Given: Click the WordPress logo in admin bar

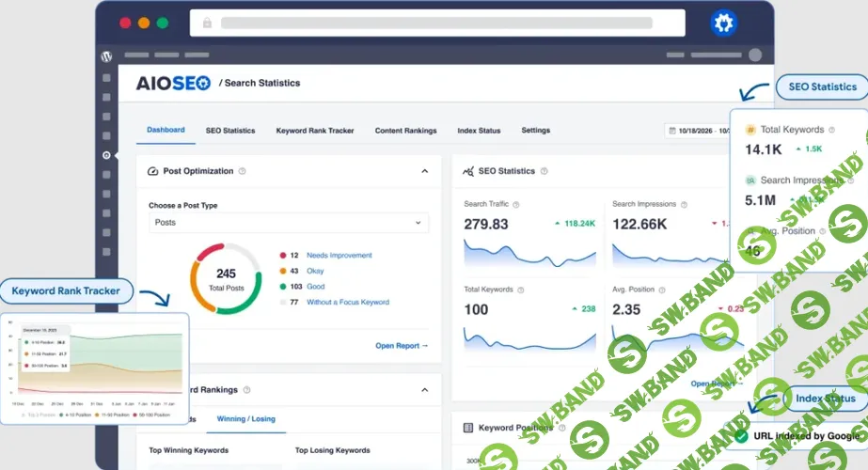Looking at the screenshot, I should (x=106, y=55).
